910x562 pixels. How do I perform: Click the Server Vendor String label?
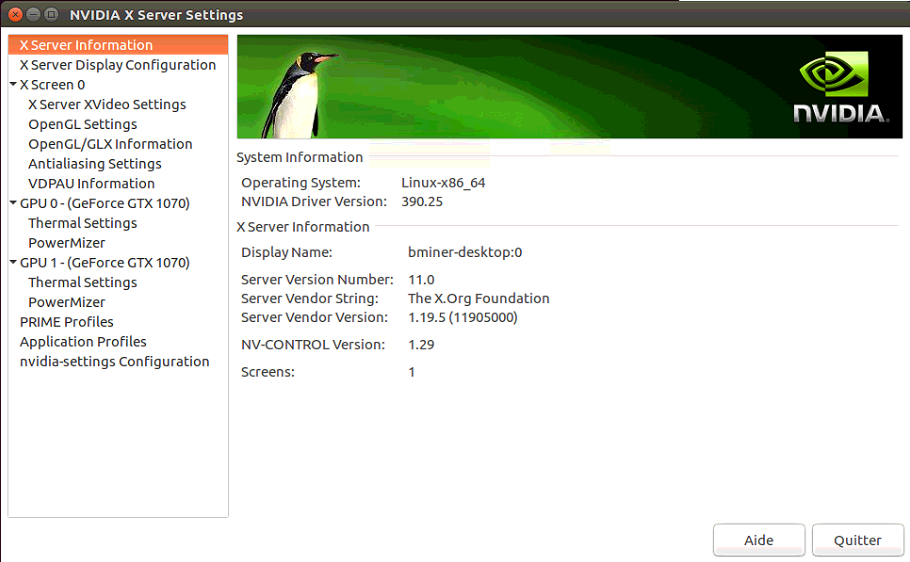pyautogui.click(x=309, y=298)
